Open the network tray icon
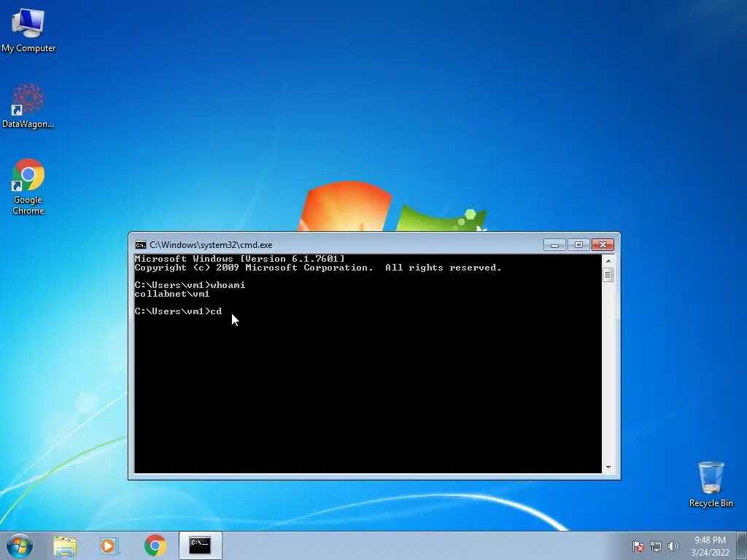The width and height of the screenshot is (747, 560). pos(656,546)
